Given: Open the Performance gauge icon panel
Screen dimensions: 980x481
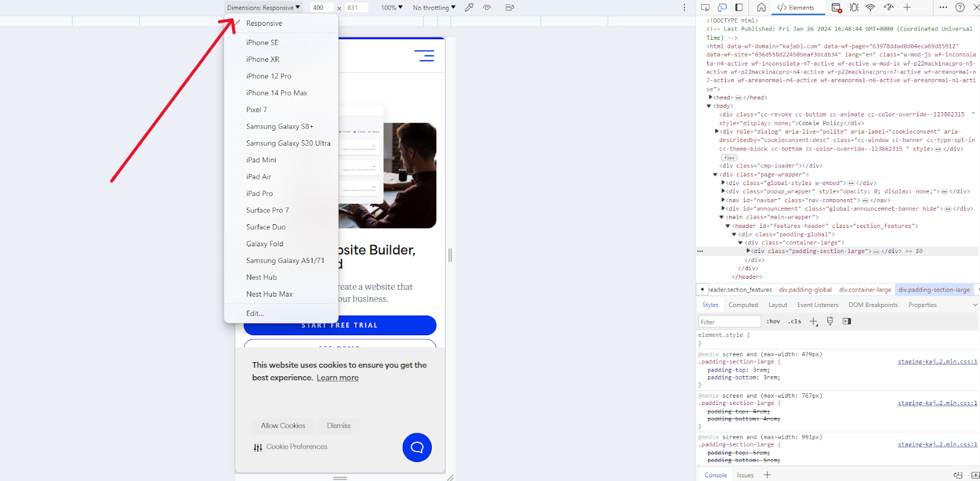Looking at the screenshot, I should [x=889, y=7].
